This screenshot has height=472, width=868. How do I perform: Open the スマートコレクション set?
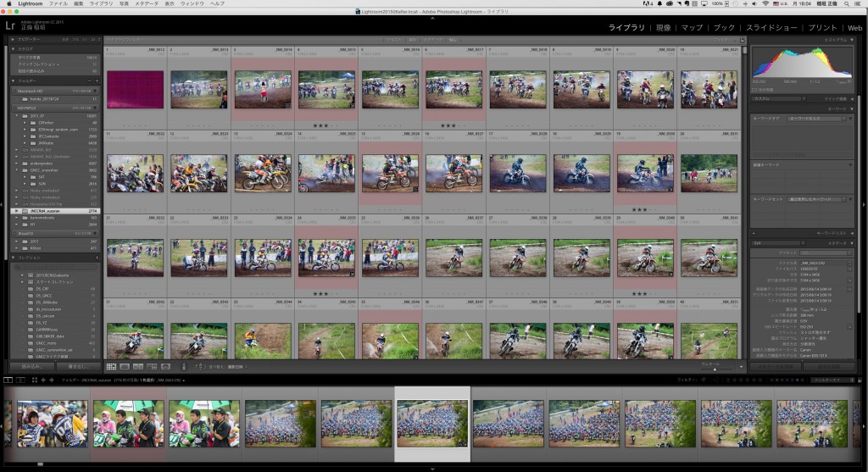click(55, 281)
